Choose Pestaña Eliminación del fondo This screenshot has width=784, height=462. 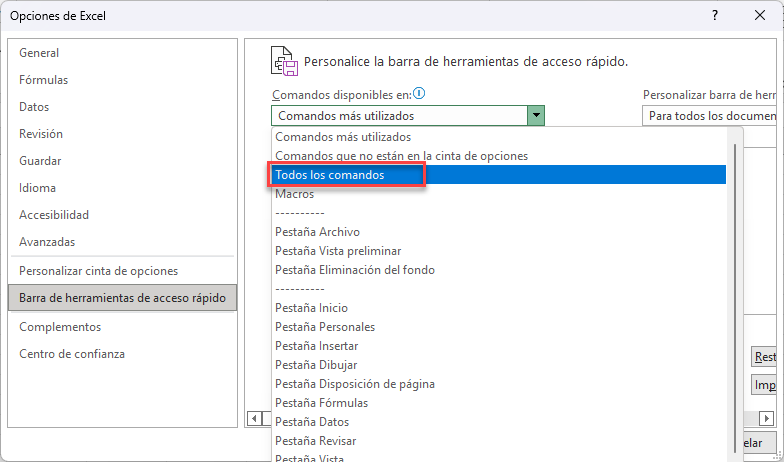[x=500, y=270]
